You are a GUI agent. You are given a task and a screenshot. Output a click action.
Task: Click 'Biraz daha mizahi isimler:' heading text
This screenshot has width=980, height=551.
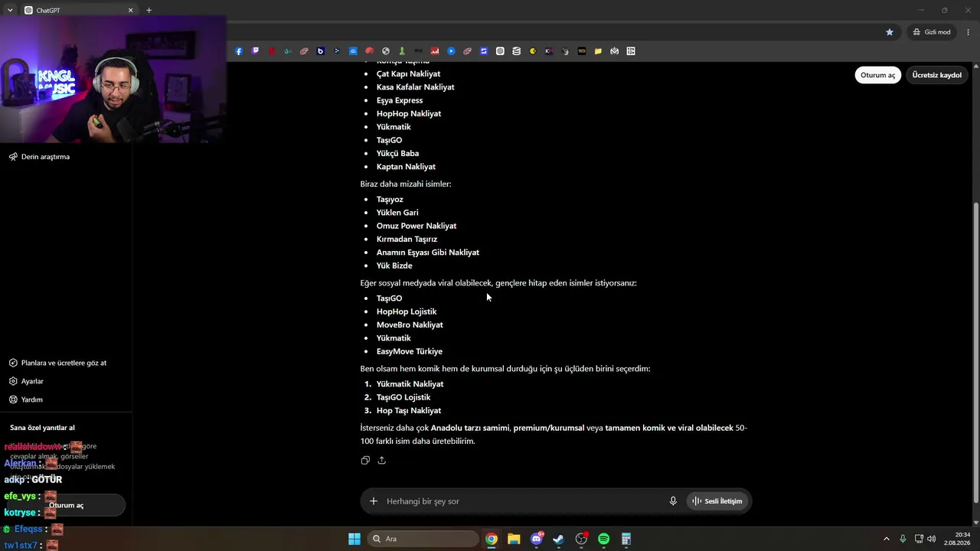click(406, 184)
